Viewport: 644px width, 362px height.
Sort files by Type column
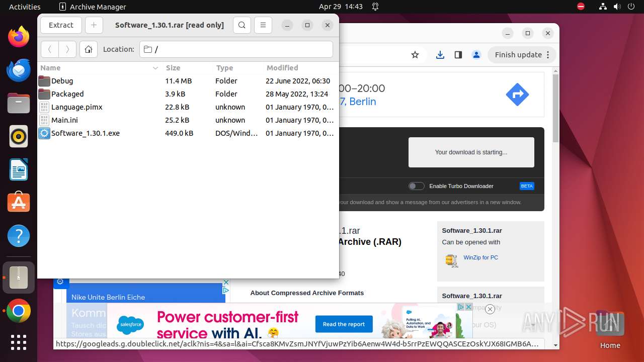click(x=237, y=68)
